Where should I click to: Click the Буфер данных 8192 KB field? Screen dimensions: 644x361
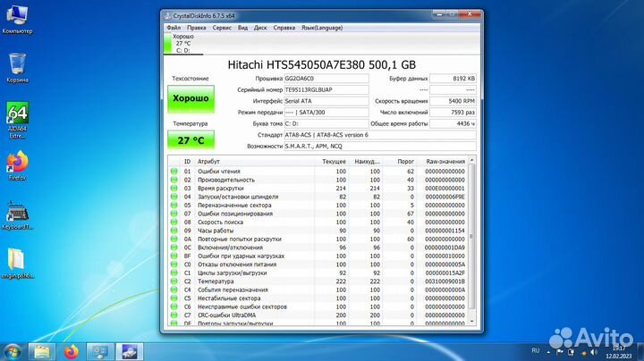[453, 79]
